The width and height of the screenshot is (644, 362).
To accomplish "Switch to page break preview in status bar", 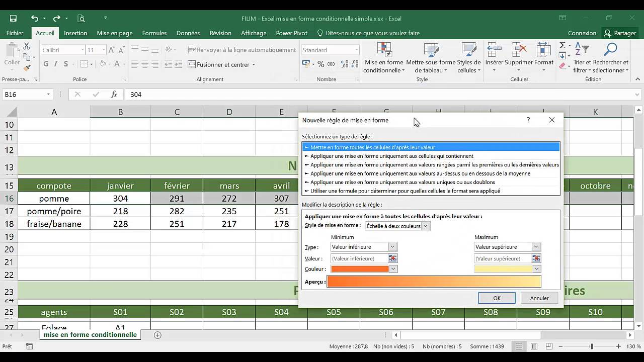I will click(x=549, y=346).
